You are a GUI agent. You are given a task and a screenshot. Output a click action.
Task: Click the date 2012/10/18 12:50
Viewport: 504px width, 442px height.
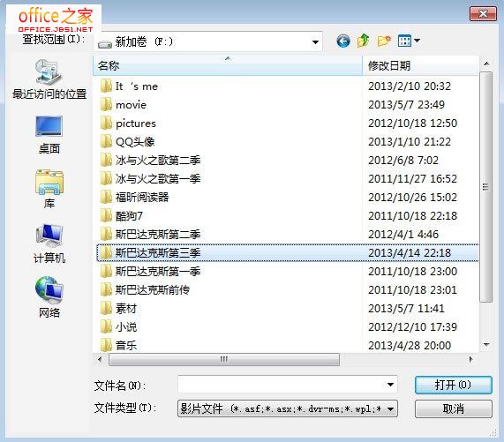413,123
